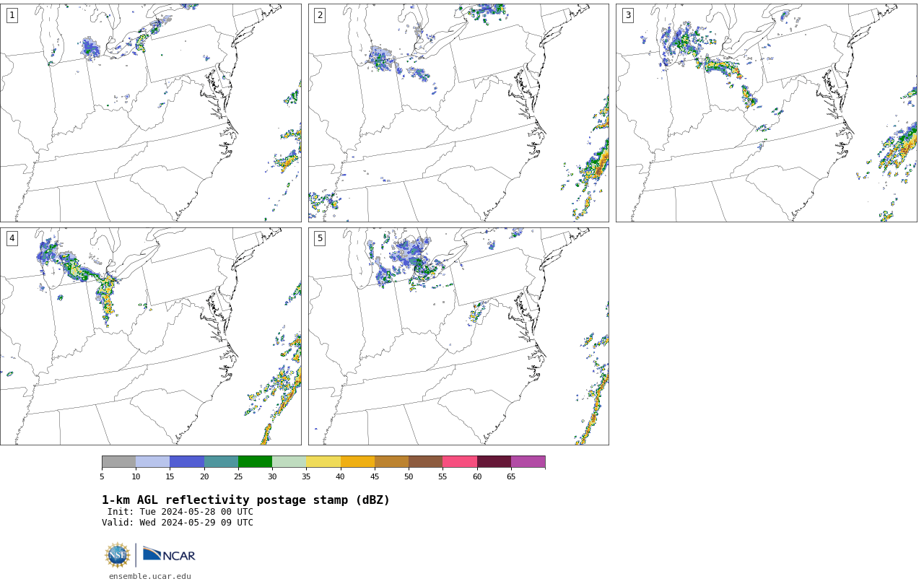Select the dark green 25-30 dBZ swatch
Image resolution: width=924 pixels, height=584 pixels.
click(x=255, y=462)
